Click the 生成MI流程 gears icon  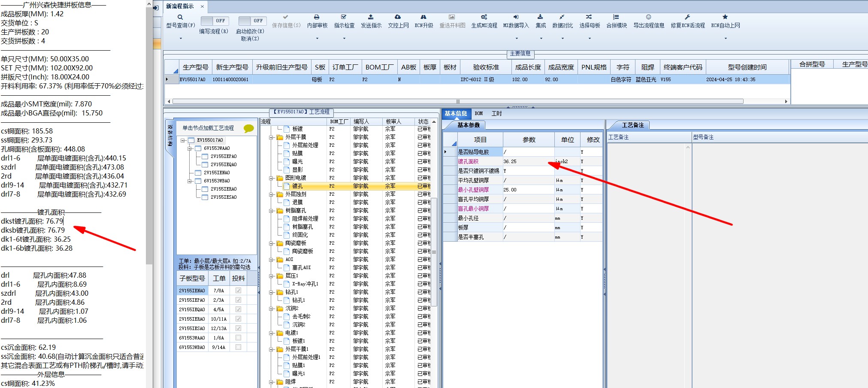(484, 17)
